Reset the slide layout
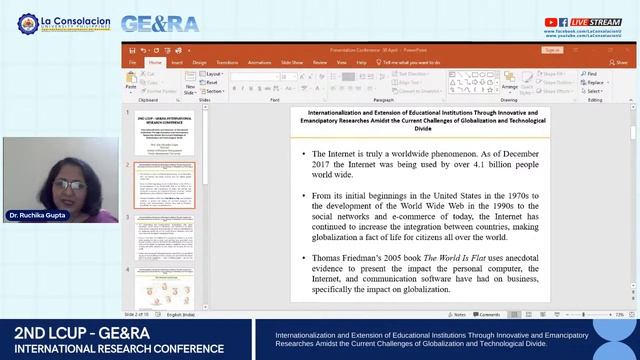 tap(209, 82)
